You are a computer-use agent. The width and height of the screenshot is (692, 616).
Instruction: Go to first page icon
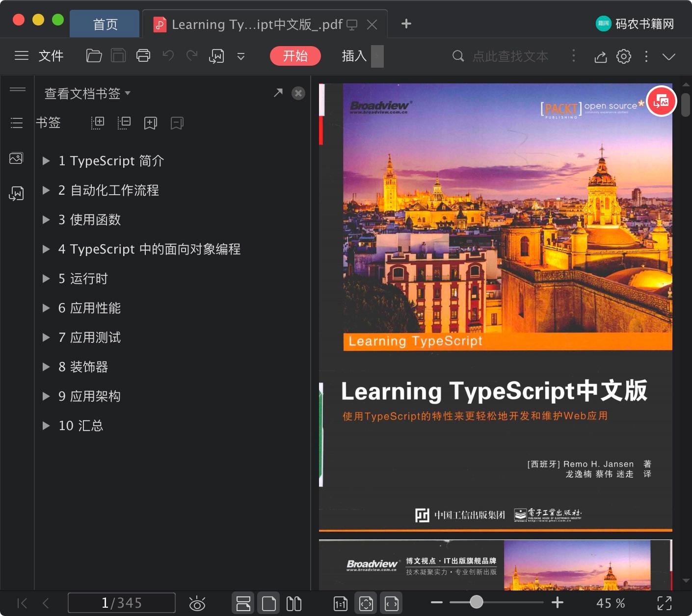(x=22, y=603)
